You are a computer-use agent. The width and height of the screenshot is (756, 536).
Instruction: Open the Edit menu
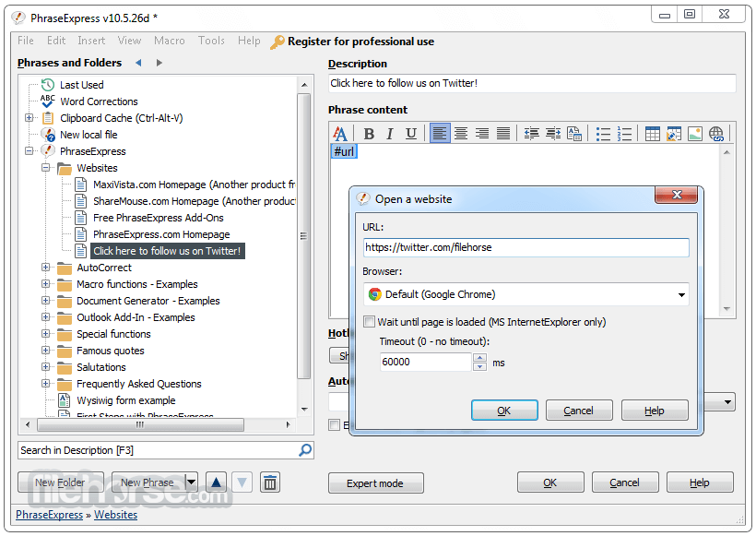pyautogui.click(x=56, y=41)
